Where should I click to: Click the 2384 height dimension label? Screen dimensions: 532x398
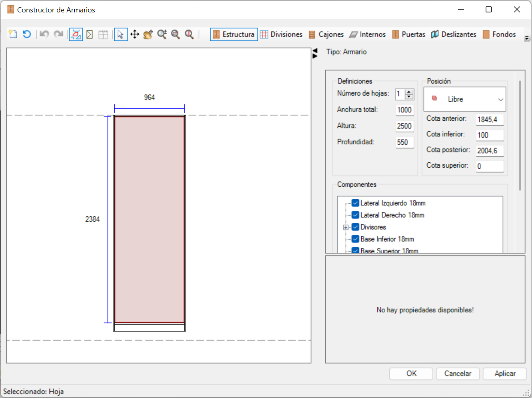pyautogui.click(x=92, y=219)
